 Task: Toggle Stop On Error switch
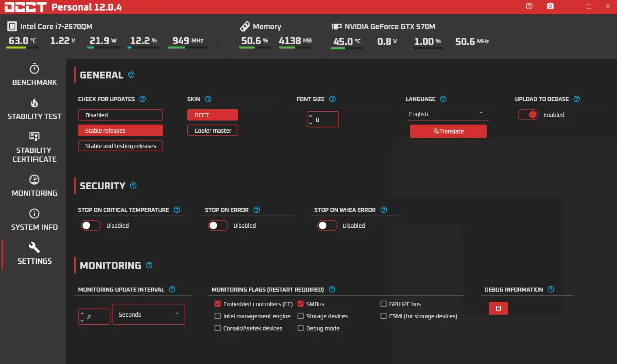(x=218, y=226)
